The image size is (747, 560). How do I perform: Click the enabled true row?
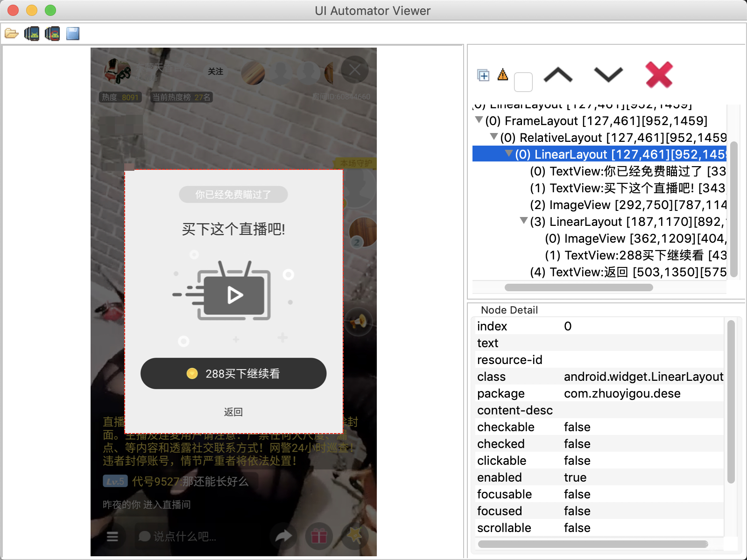coord(599,477)
